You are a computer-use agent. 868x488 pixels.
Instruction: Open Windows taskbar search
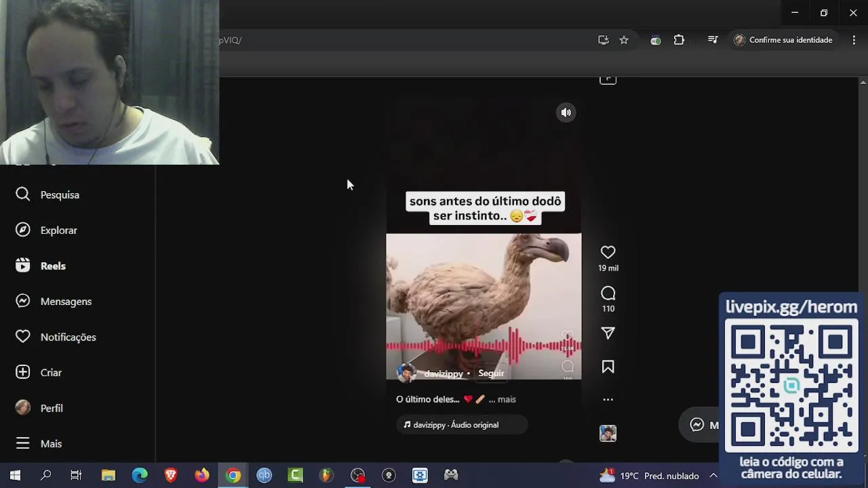pyautogui.click(x=46, y=476)
